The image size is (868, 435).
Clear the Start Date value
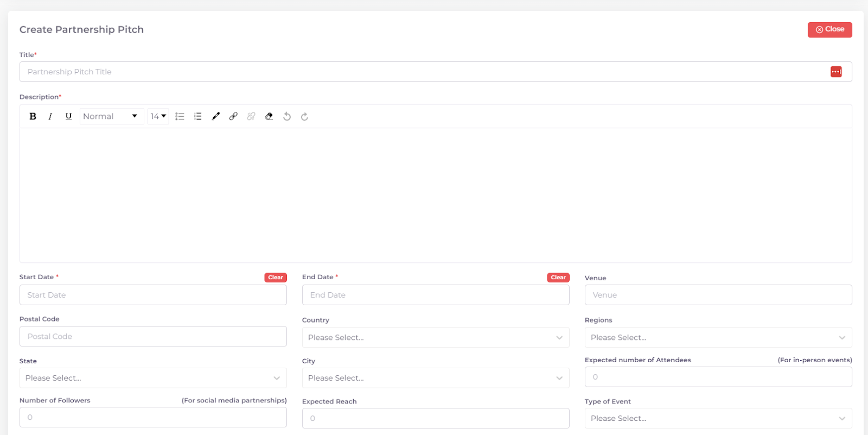point(276,278)
